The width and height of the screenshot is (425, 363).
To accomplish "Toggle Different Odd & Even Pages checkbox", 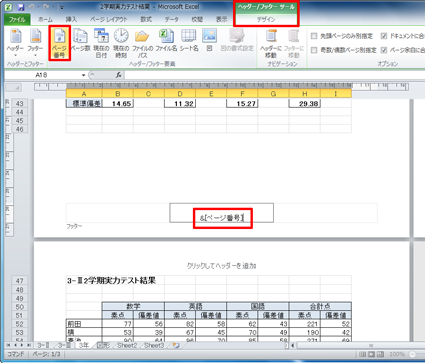I will [x=314, y=50].
